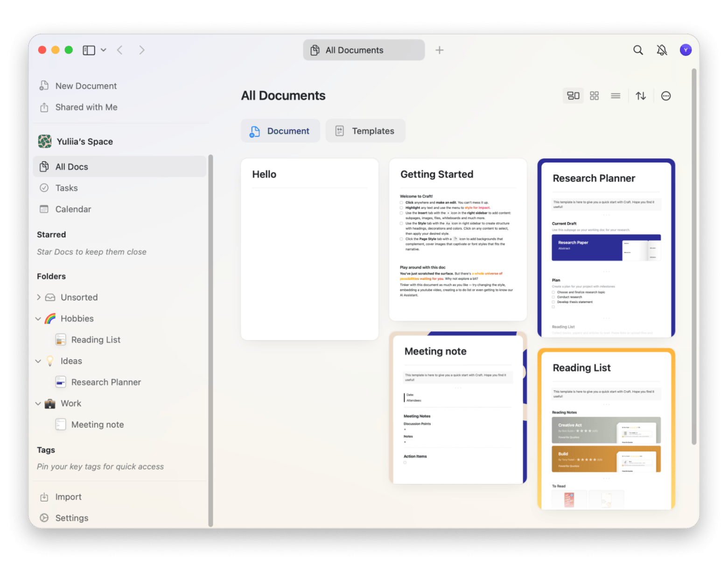The width and height of the screenshot is (728, 566).
Task: Select the All Documents tab
Action: coord(364,50)
